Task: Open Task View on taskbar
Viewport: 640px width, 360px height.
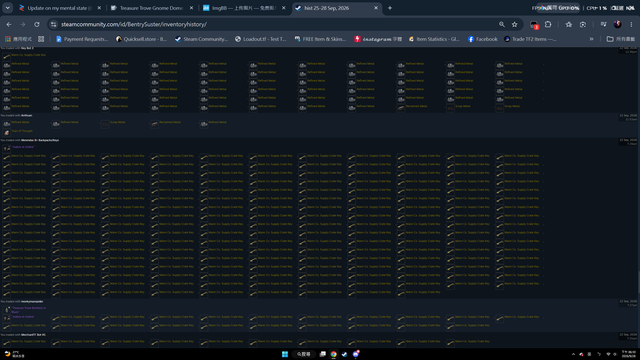Action: tap(322, 354)
